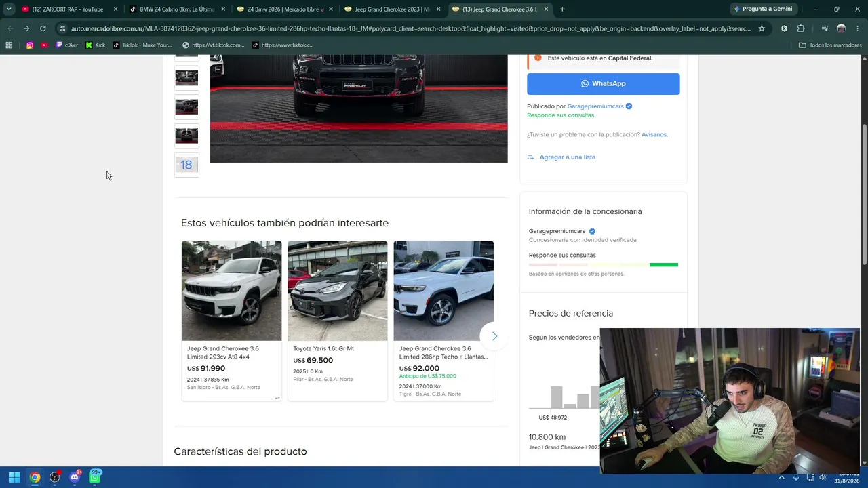
Task: Open the Chrome profile avatar
Action: click(x=842, y=28)
